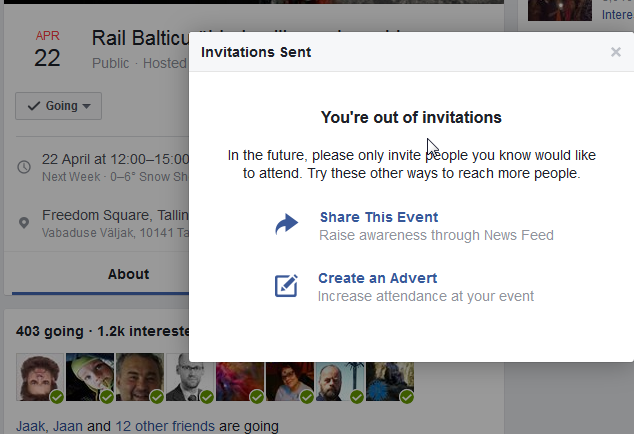Click the clock icon beside event time

pos(24,166)
